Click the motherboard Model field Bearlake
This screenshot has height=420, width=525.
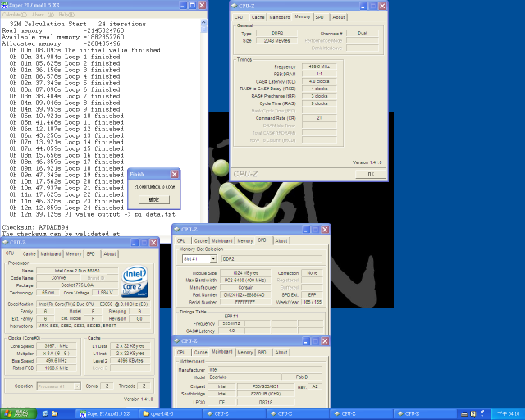(x=244, y=377)
